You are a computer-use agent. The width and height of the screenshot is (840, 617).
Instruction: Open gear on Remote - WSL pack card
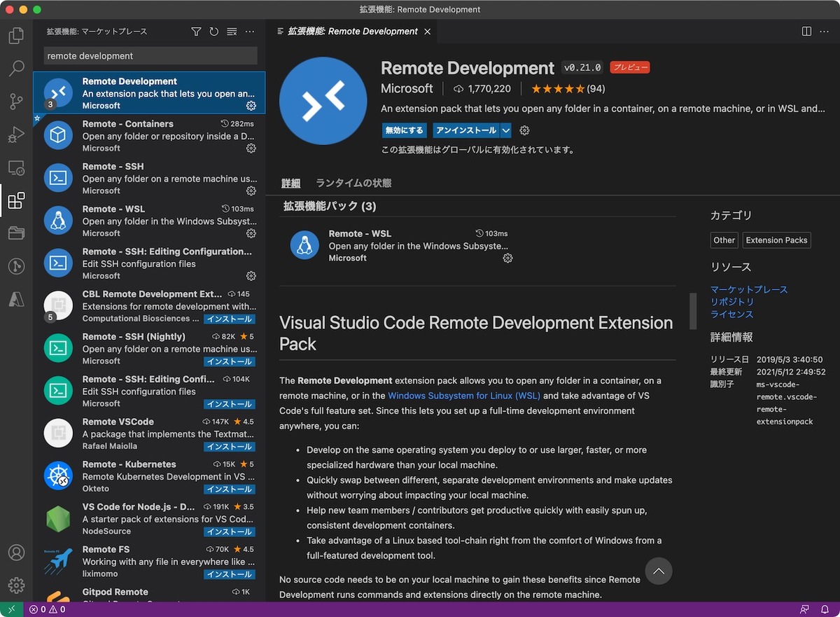pyautogui.click(x=508, y=258)
